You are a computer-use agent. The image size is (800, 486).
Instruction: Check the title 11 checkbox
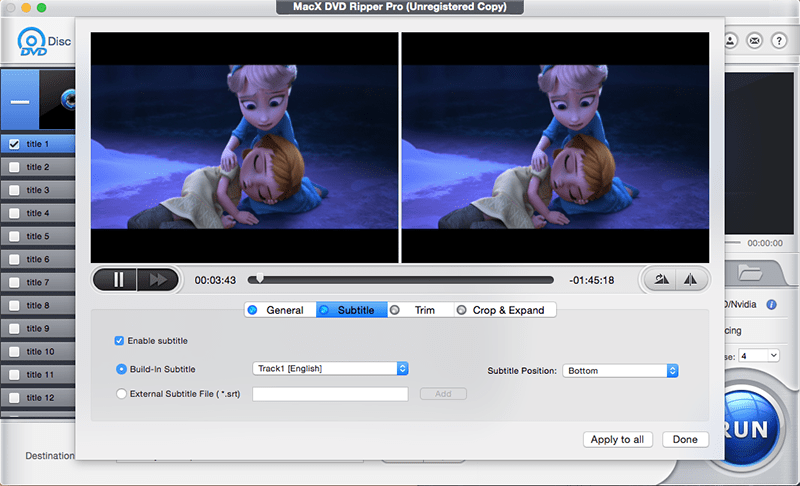coord(14,375)
